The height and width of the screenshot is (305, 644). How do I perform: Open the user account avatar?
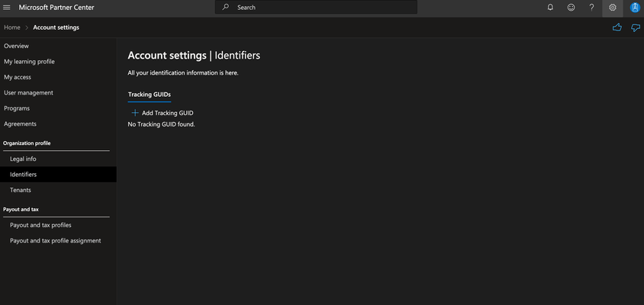click(x=635, y=8)
